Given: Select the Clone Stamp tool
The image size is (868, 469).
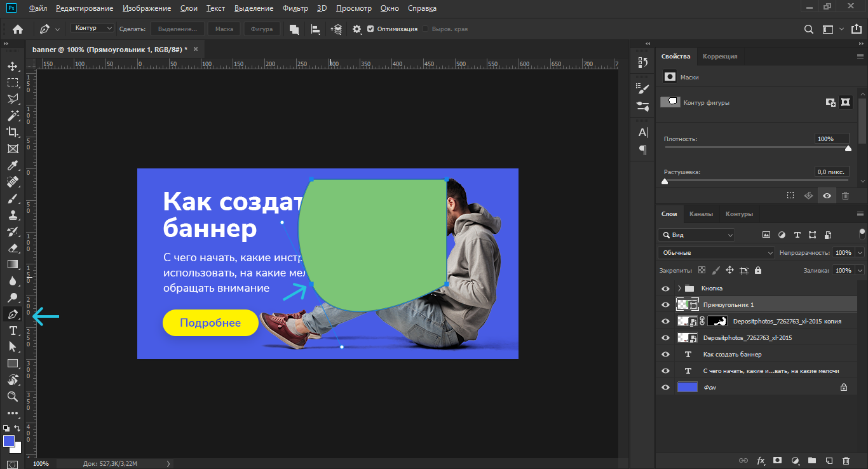Looking at the screenshot, I should pyautogui.click(x=13, y=215).
